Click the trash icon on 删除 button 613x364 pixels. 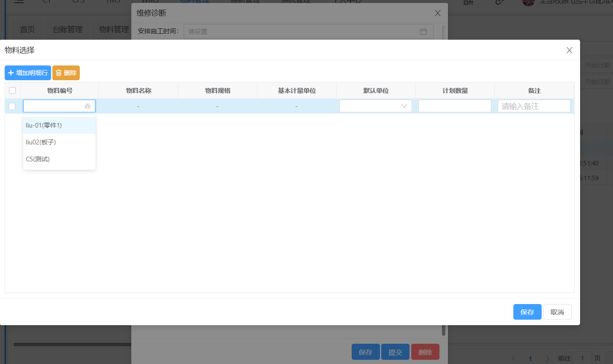(59, 73)
